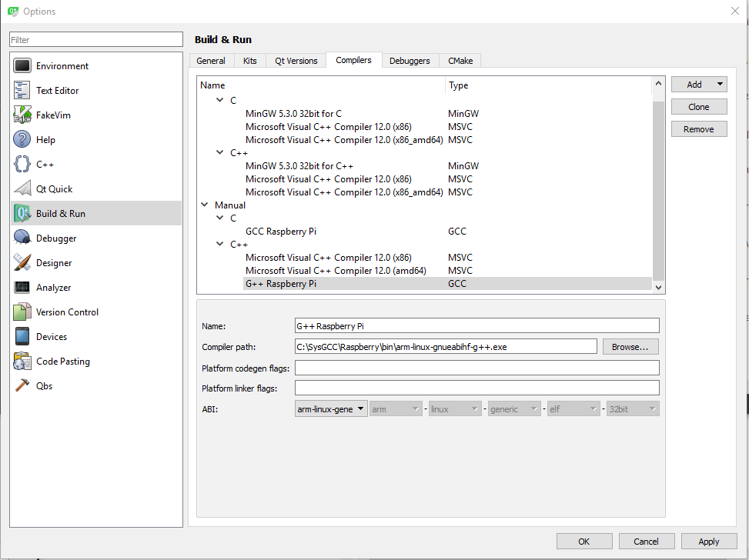Screen dimensions: 749x560
Task: Collapse the Manual compilers section
Action: [205, 205]
